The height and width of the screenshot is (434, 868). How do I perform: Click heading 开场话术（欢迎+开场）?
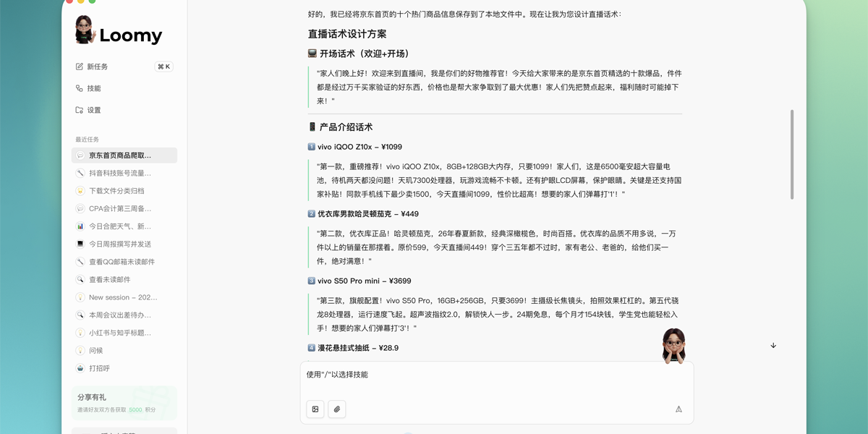365,54
